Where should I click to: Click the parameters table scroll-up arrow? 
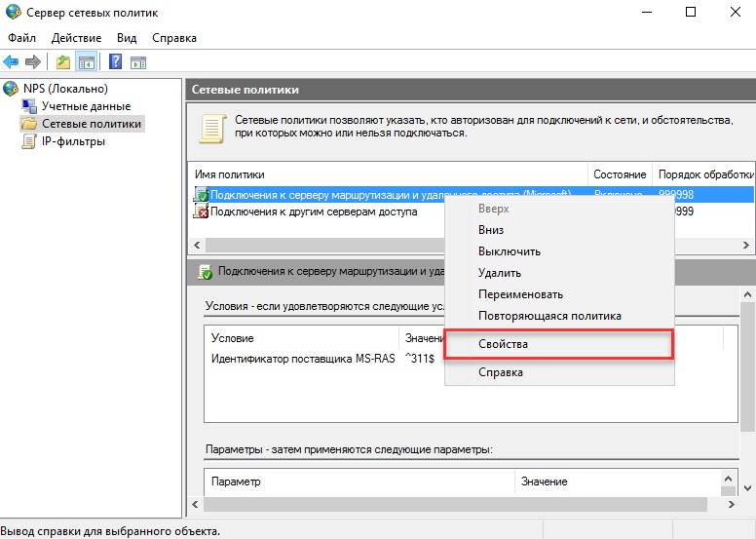[728, 479]
